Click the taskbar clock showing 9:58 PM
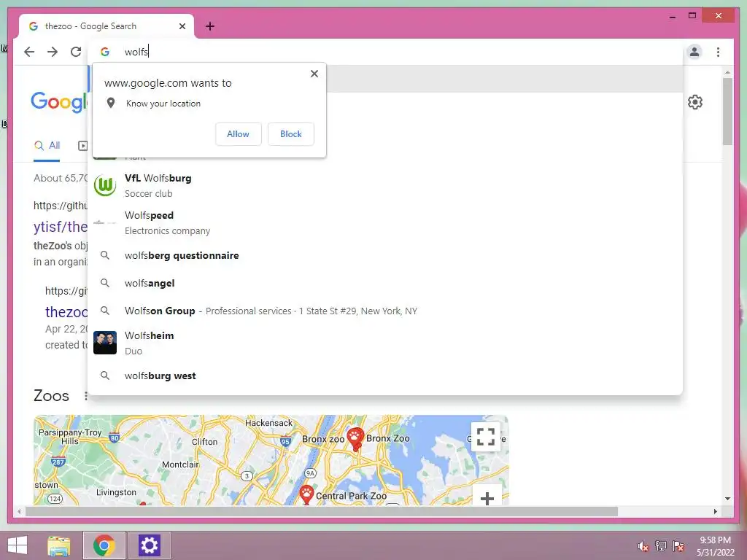The width and height of the screenshot is (747, 560). 716,546
